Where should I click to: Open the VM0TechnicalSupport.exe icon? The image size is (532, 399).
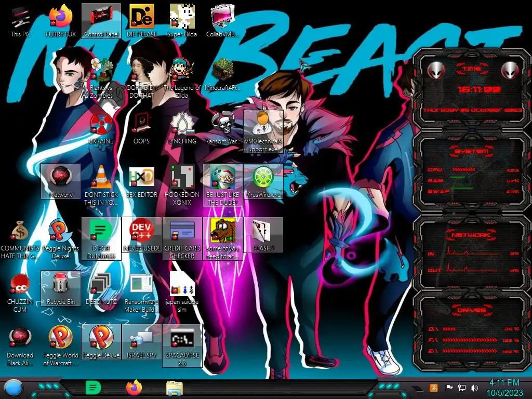[263, 131]
